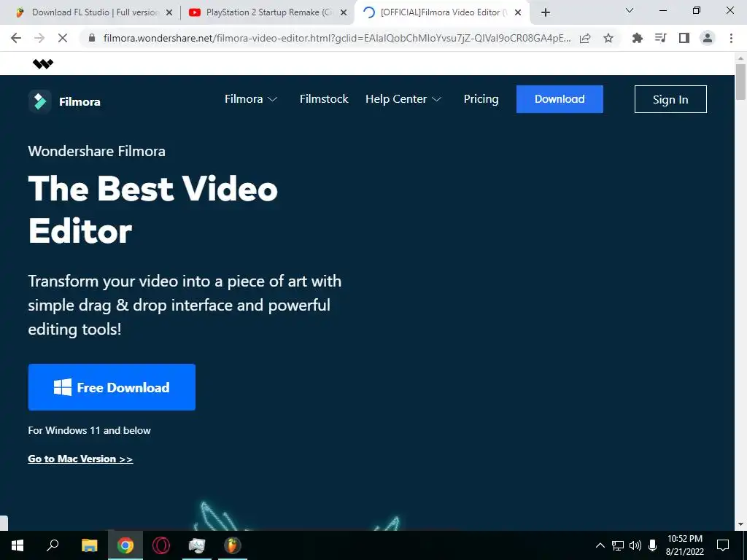
Task: Open the tab search chevron
Action: click(x=630, y=10)
